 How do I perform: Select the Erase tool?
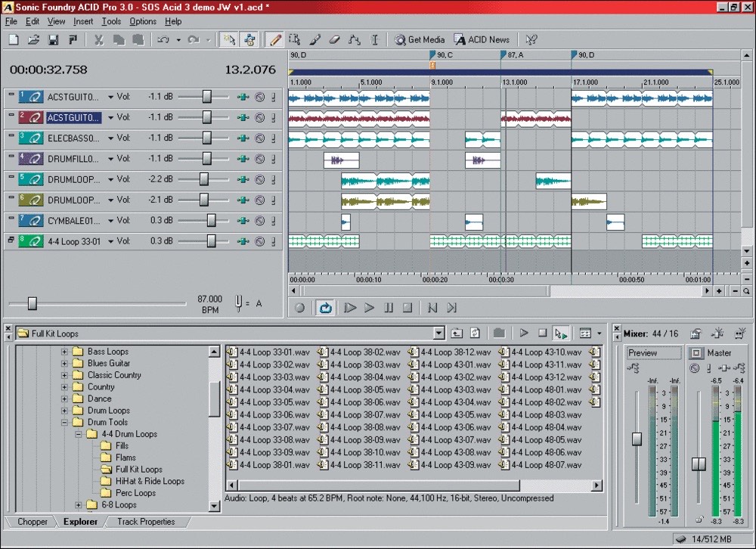point(335,39)
